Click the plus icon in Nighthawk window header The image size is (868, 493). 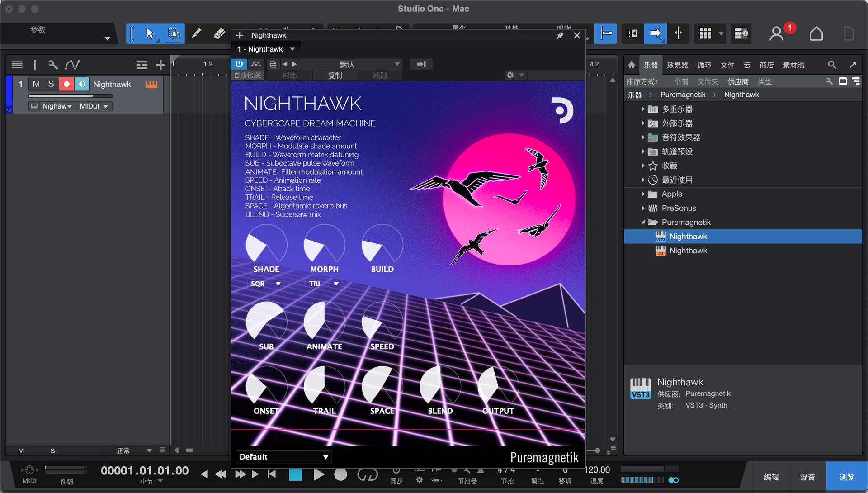pyautogui.click(x=240, y=35)
